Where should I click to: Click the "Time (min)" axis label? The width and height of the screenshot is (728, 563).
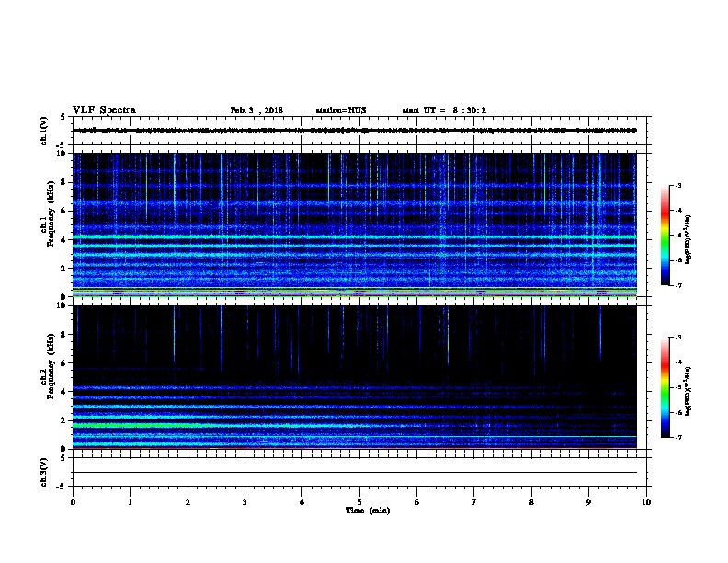tap(368, 511)
